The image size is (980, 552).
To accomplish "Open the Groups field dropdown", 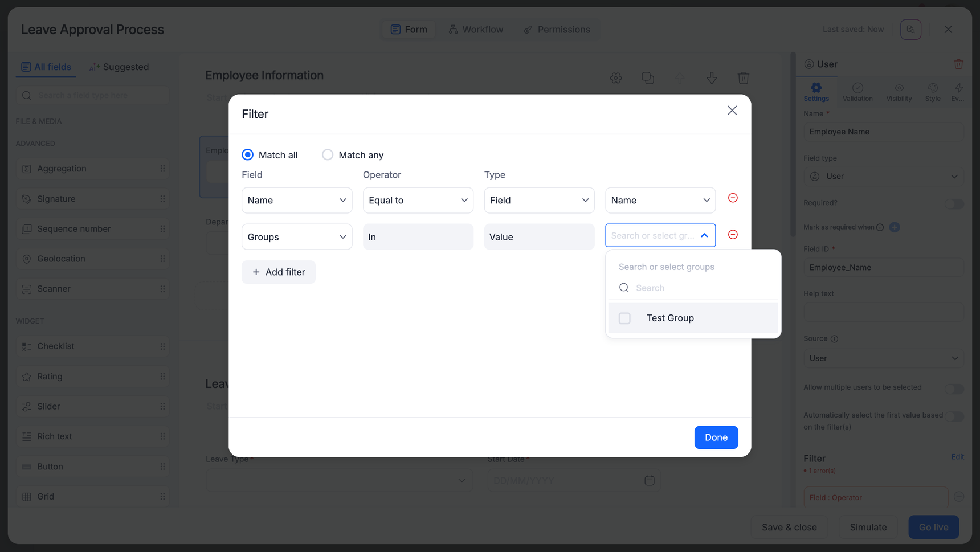I will [296, 237].
